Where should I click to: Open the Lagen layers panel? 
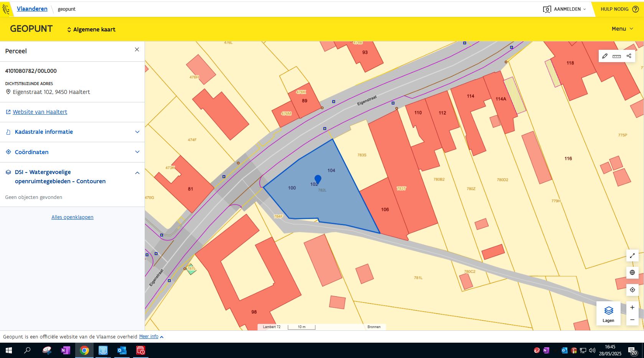coord(608,313)
